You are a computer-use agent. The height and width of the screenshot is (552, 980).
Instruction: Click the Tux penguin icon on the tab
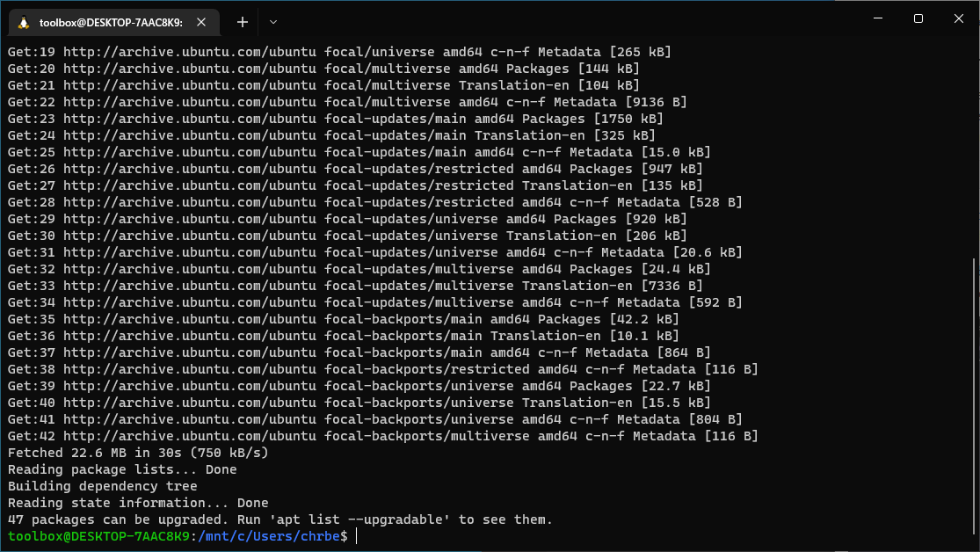tap(24, 23)
